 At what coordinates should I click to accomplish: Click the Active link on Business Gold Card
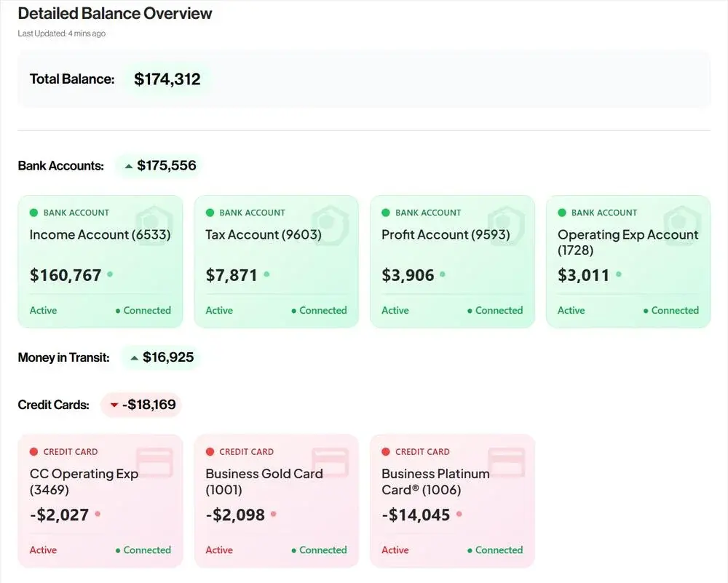(218, 550)
